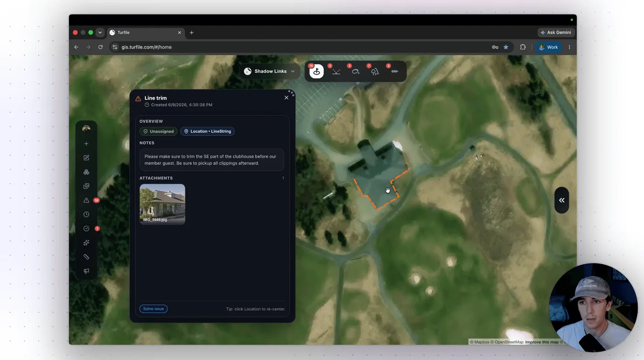
Task: Open the issues warning triangle in sidebar
Action: 86,200
